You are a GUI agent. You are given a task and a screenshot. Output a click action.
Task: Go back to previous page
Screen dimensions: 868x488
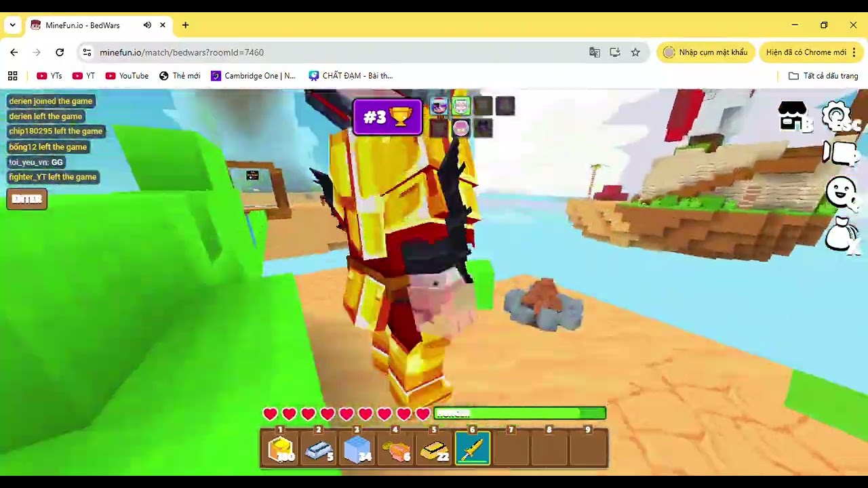click(14, 52)
